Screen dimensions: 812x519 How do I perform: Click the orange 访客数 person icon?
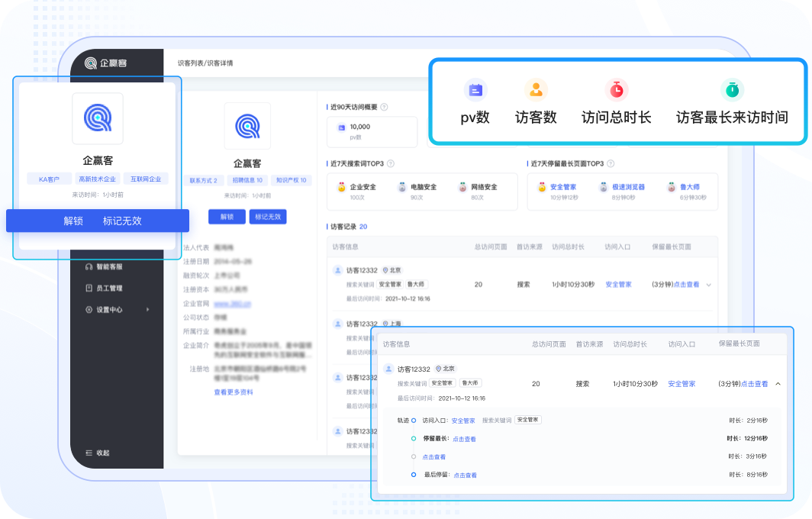pyautogui.click(x=536, y=90)
